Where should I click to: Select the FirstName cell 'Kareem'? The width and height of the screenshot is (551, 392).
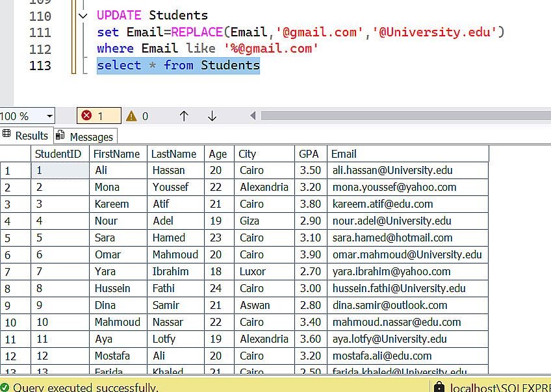click(118, 204)
